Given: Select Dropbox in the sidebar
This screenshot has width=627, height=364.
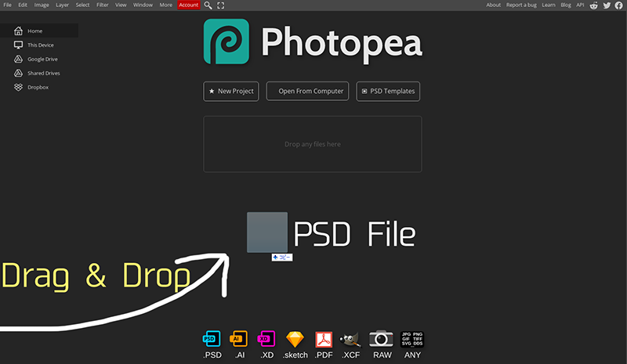Looking at the screenshot, I should pyautogui.click(x=39, y=87).
